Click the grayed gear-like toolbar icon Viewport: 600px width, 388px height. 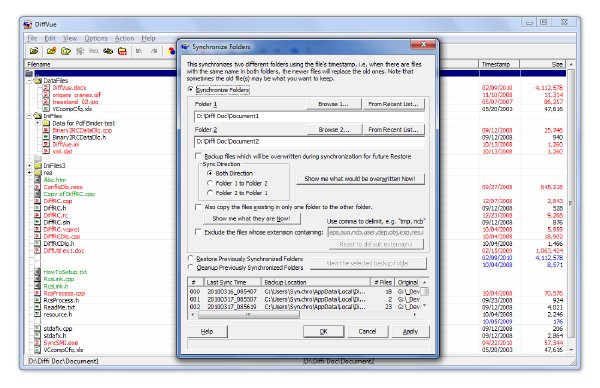tap(80, 51)
